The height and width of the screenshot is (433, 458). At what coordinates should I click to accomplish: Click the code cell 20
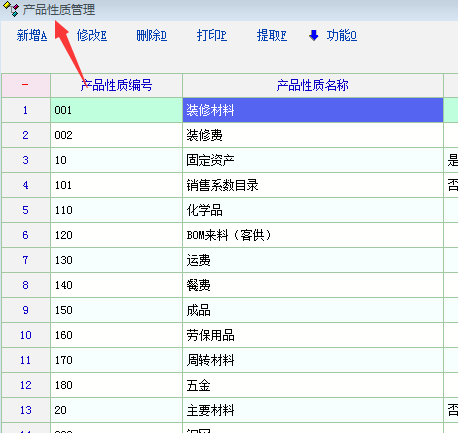tap(116, 410)
